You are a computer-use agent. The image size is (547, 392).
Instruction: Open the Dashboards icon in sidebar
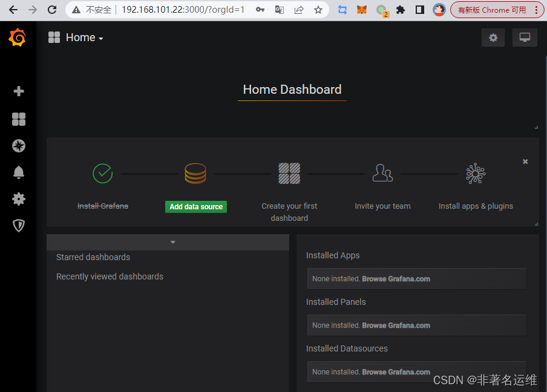[19, 119]
